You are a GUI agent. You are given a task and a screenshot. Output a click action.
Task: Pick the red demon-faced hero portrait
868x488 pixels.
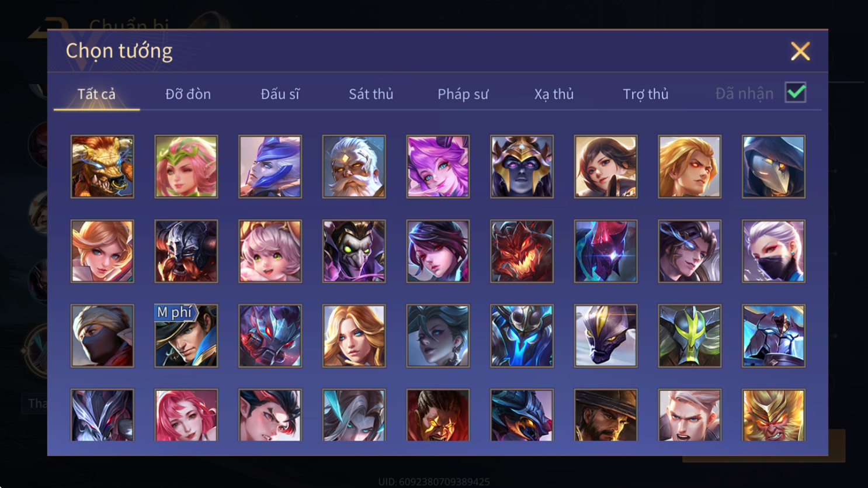click(522, 251)
